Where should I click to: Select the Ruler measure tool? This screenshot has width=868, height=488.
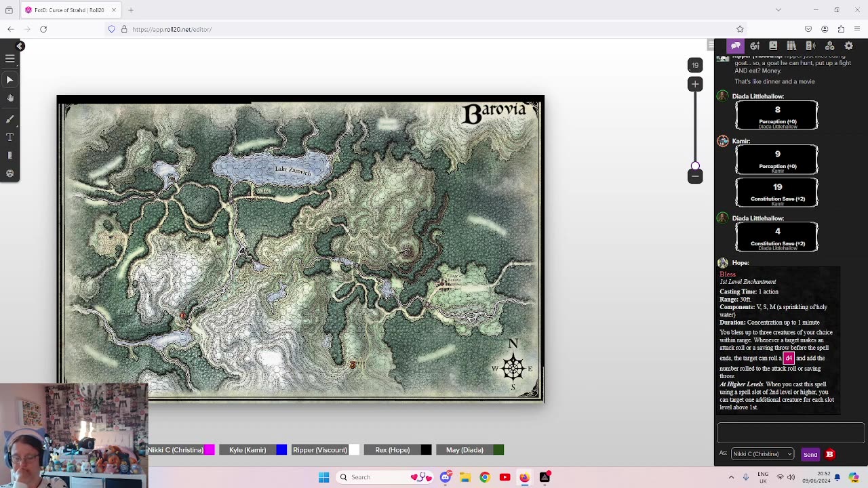(x=9, y=155)
